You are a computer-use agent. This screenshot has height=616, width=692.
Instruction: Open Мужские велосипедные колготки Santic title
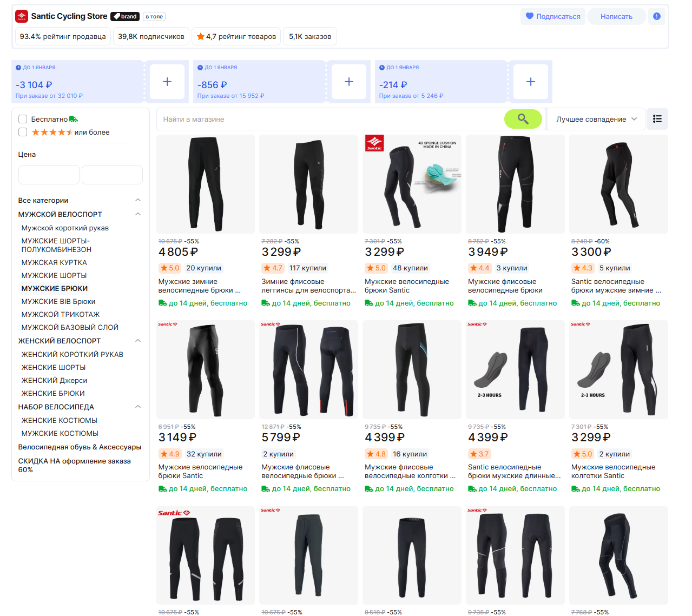(613, 471)
